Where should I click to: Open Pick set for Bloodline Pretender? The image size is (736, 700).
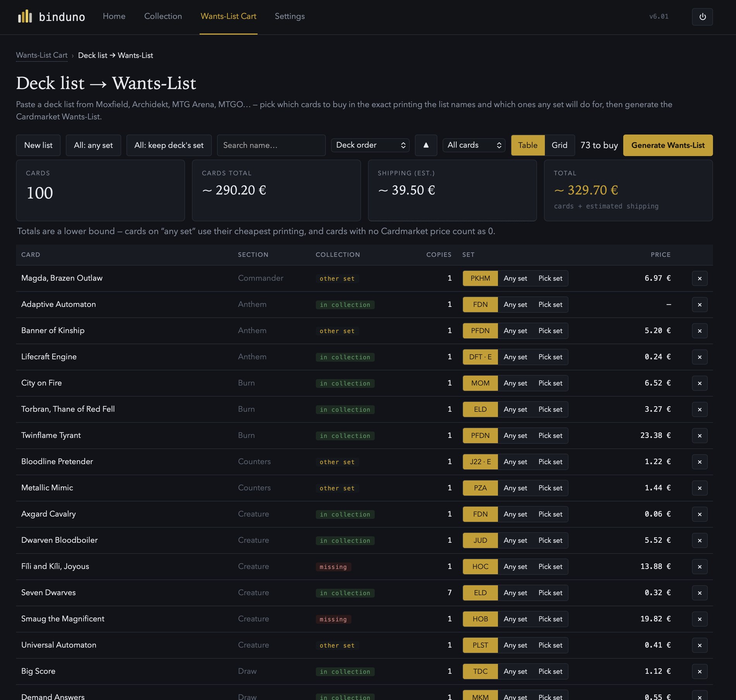[550, 462]
